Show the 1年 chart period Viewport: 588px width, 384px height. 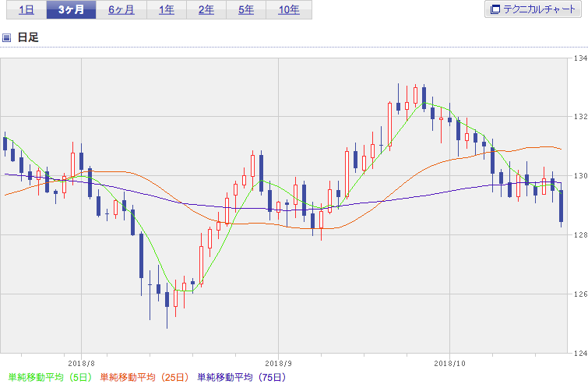[x=167, y=10]
